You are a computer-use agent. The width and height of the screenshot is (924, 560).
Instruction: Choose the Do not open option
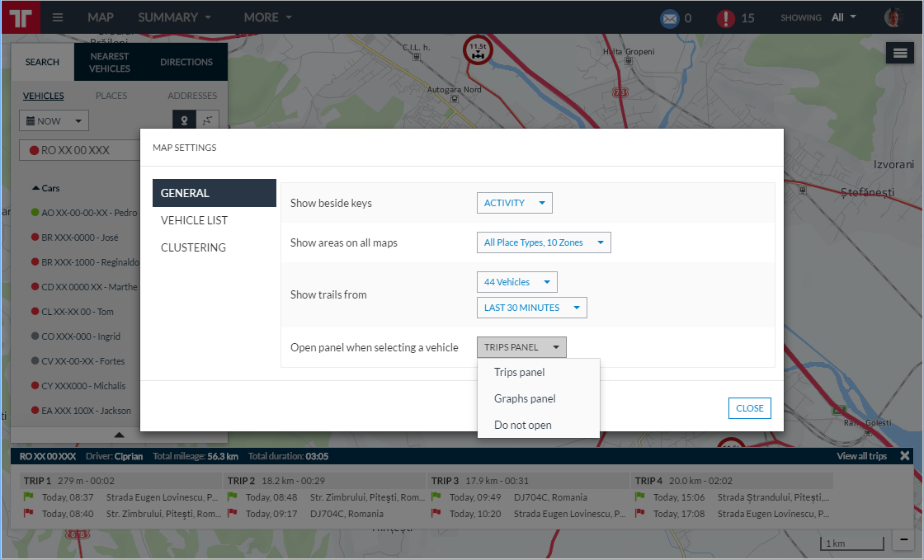(522, 425)
